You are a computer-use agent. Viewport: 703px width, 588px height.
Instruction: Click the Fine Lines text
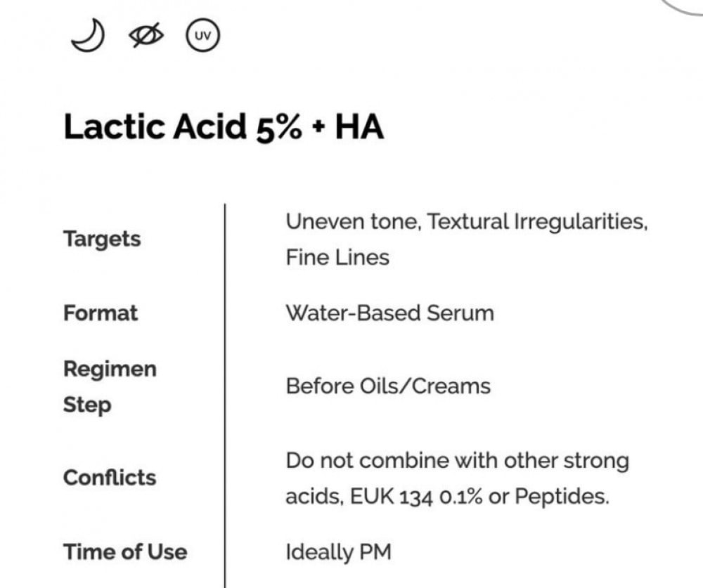pos(337,257)
